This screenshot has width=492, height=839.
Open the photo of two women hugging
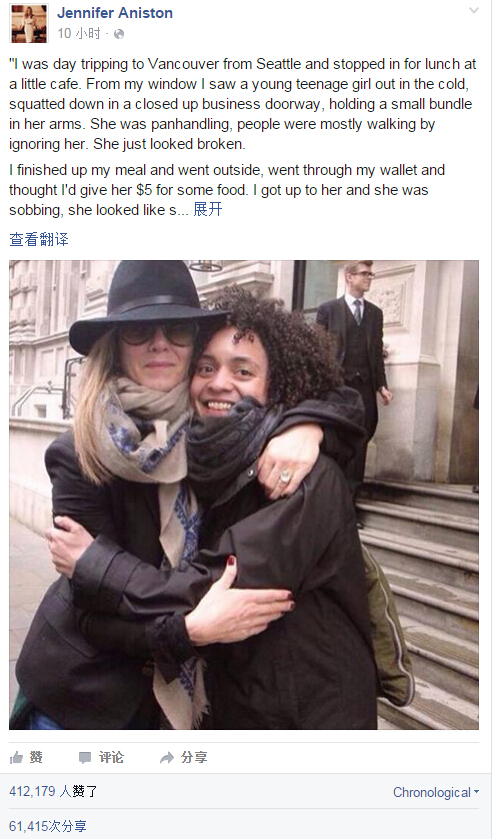[244, 495]
